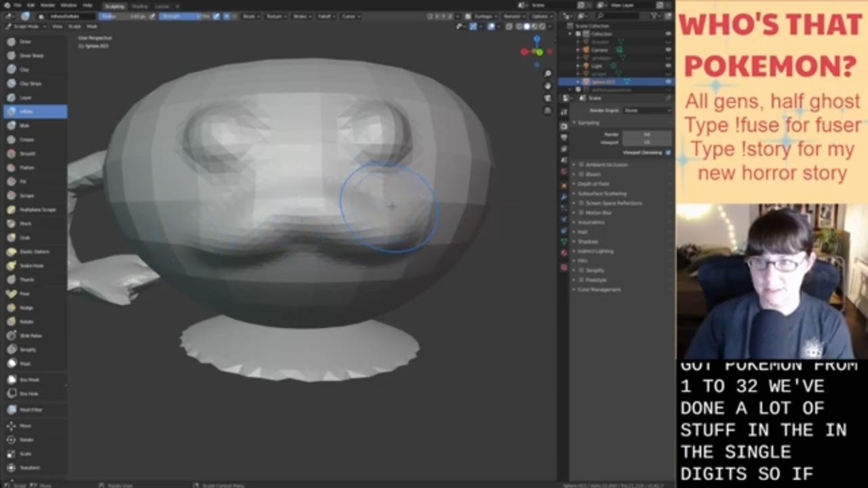The height and width of the screenshot is (488, 868).
Task: Adjust the brush Strength slider
Action: click(185, 16)
